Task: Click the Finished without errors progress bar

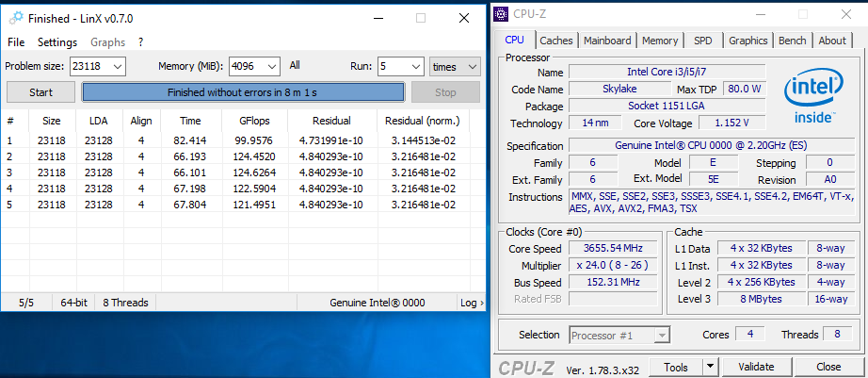Action: 243,92
